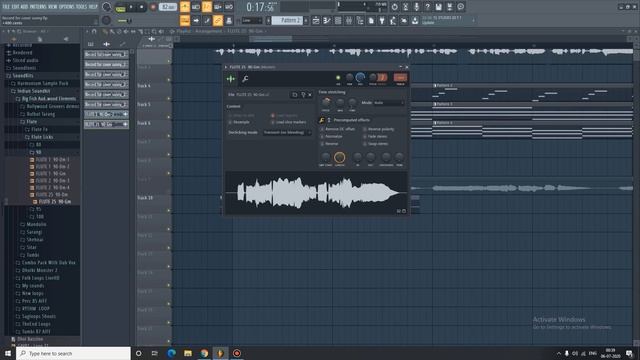This screenshot has width=640, height=360.
Task: Collapse the Flute folder in browser
Action: tap(31, 122)
